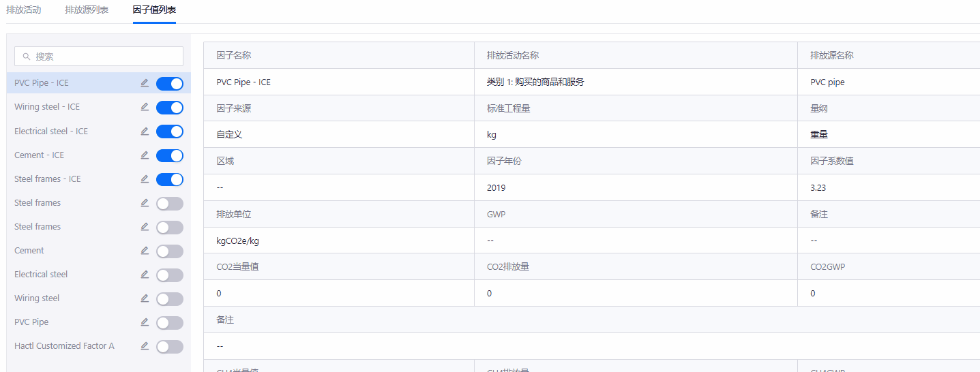
Task: Enable Hactl Customized Factor A switch
Action: click(170, 346)
